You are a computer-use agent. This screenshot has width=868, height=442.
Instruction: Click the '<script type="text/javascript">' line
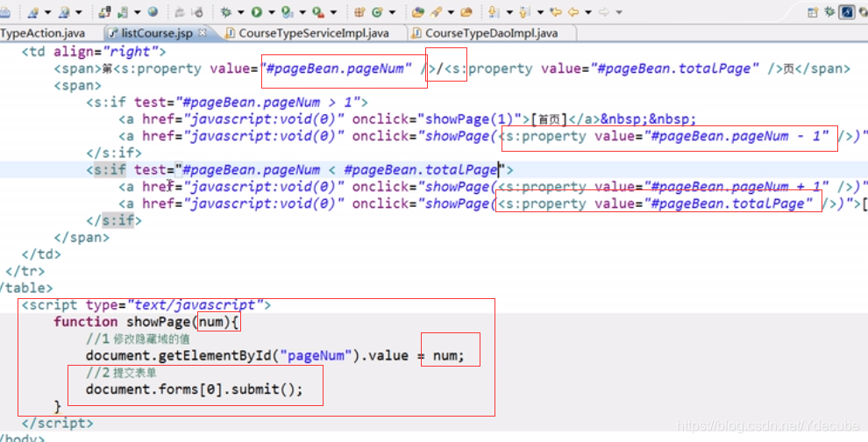coord(146,305)
